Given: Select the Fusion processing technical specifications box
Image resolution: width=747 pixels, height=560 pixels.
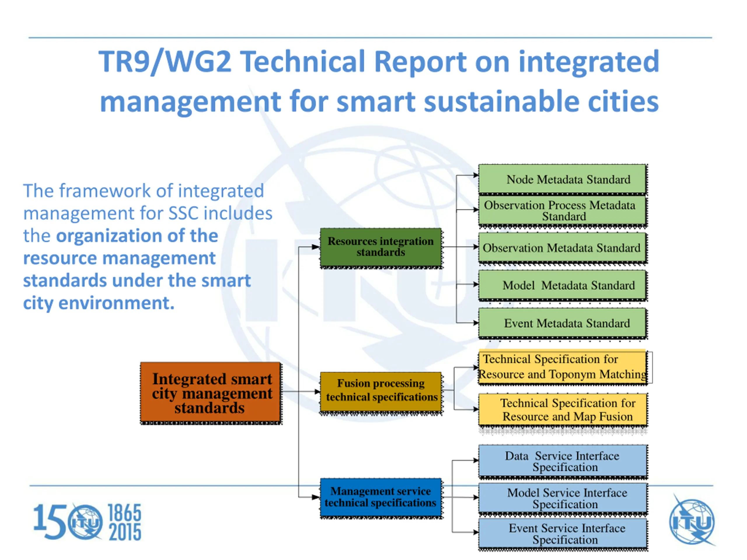Looking at the screenshot, I should point(381,392).
